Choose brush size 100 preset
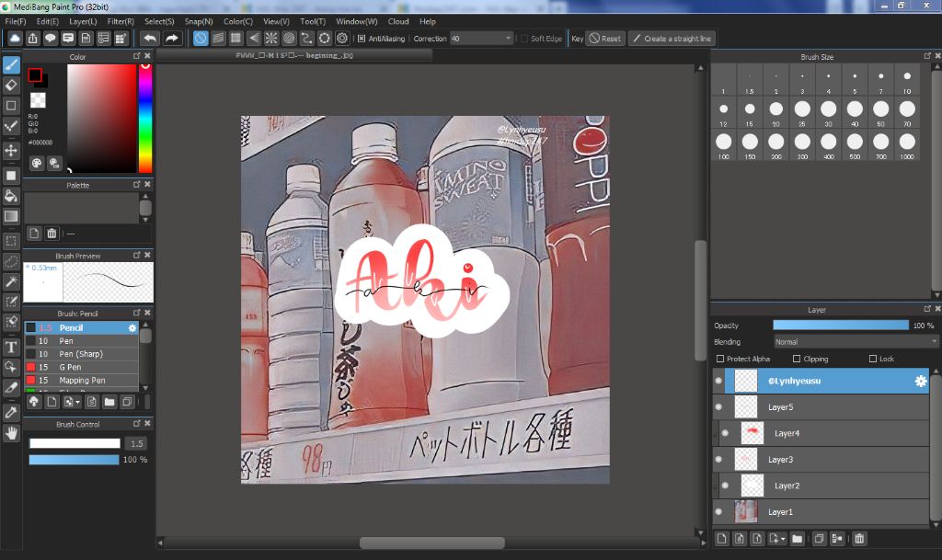 (723, 145)
